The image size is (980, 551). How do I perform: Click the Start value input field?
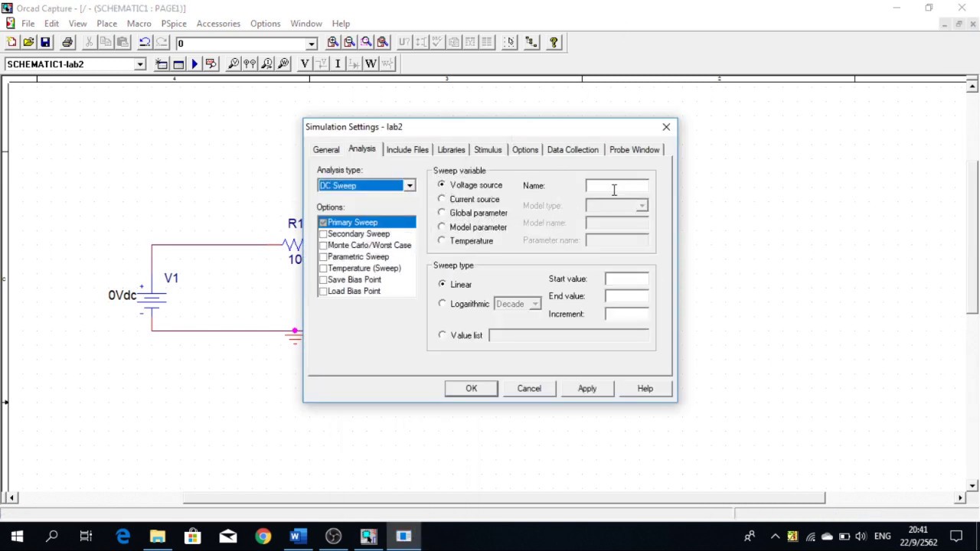[x=627, y=279]
